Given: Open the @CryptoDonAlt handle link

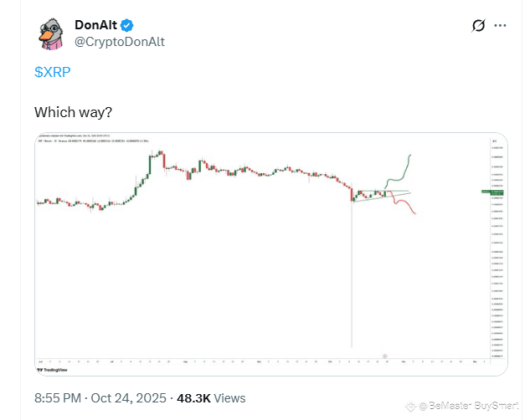Looking at the screenshot, I should point(120,42).
